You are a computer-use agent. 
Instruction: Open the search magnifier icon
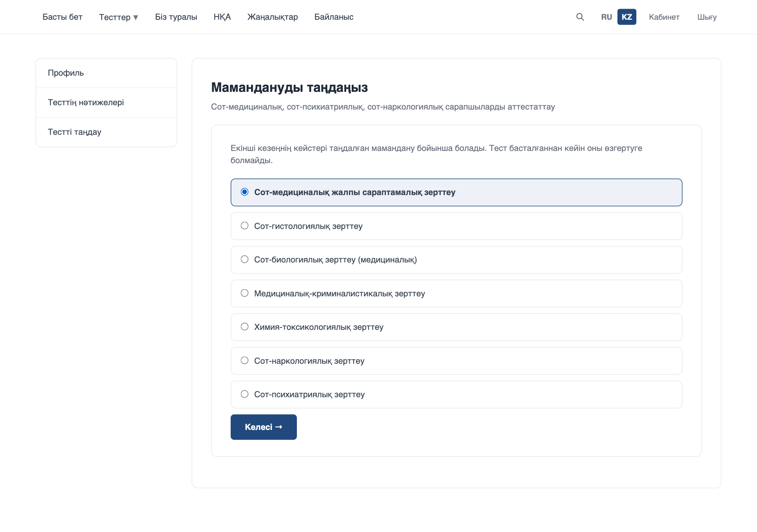(580, 17)
